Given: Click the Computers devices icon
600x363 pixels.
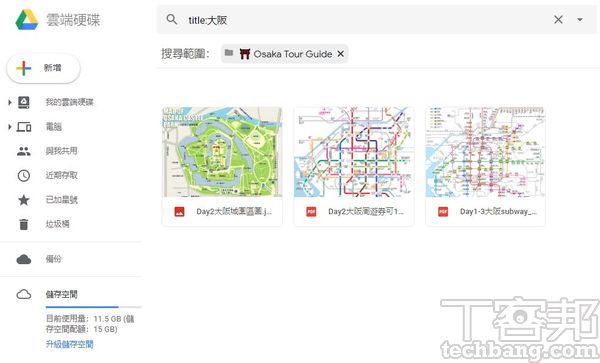Looking at the screenshot, I should tap(24, 127).
